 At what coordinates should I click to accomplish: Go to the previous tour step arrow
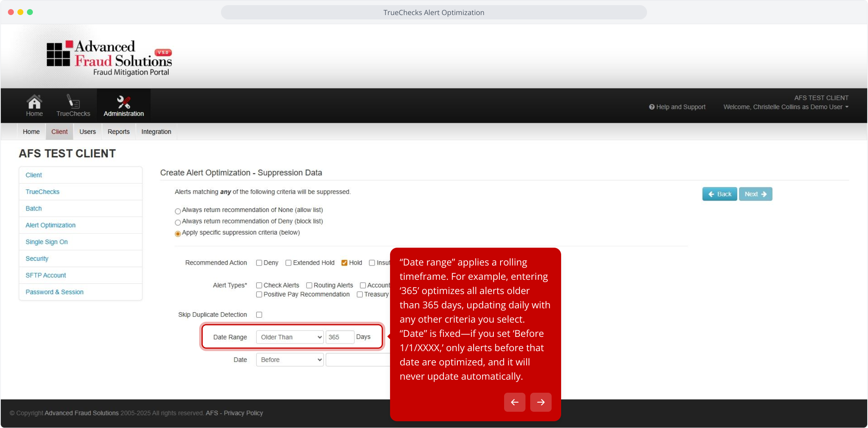point(515,402)
